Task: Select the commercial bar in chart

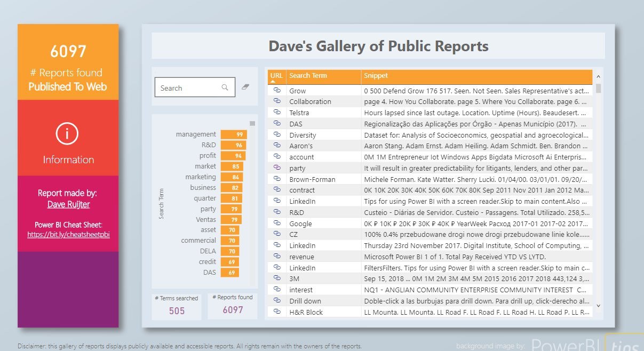Action: pos(230,241)
